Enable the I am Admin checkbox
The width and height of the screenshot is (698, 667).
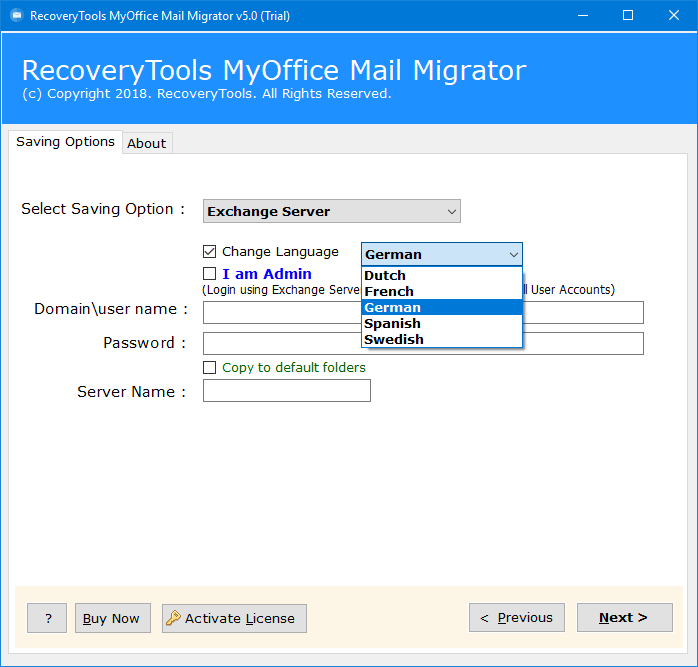[210, 273]
